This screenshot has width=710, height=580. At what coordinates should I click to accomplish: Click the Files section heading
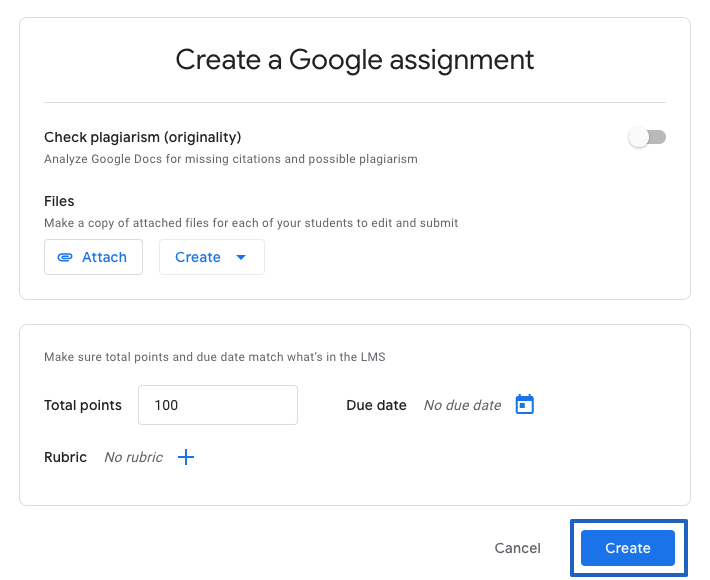point(59,201)
